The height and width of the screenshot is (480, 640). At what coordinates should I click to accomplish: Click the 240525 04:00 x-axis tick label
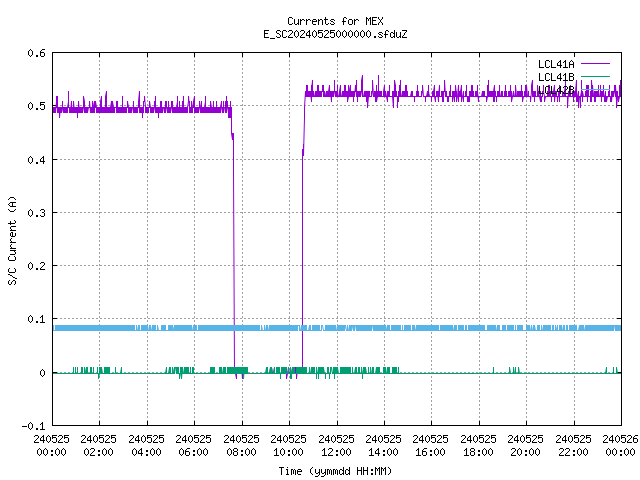(146, 445)
